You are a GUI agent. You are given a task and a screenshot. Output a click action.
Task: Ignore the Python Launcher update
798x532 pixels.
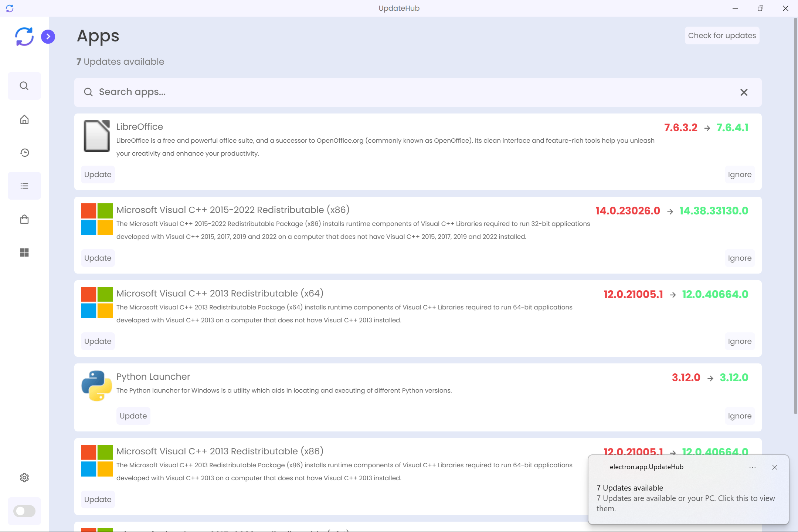click(739, 416)
